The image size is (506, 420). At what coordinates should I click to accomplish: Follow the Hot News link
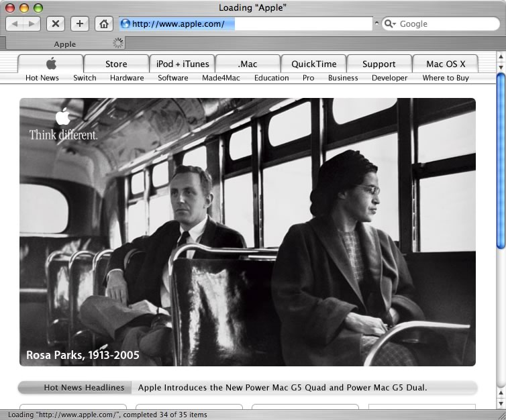(42, 78)
